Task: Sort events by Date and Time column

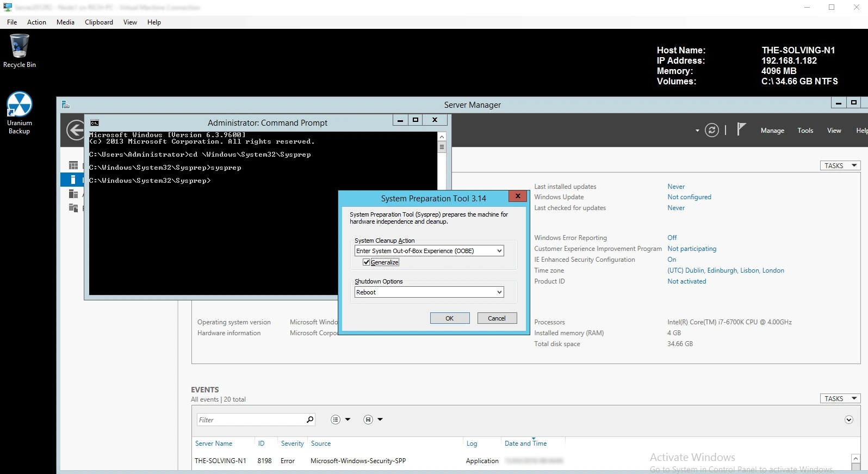Action: point(525,444)
